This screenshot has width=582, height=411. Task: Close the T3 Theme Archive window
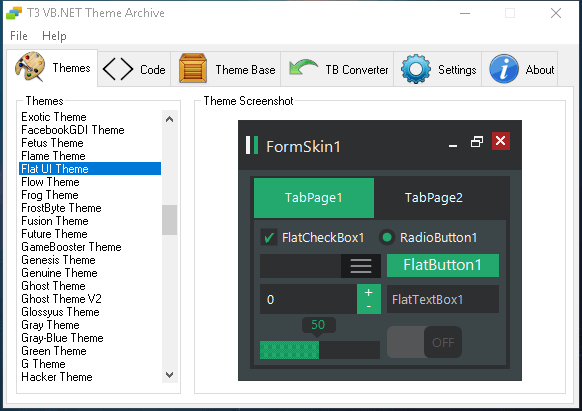(x=556, y=13)
